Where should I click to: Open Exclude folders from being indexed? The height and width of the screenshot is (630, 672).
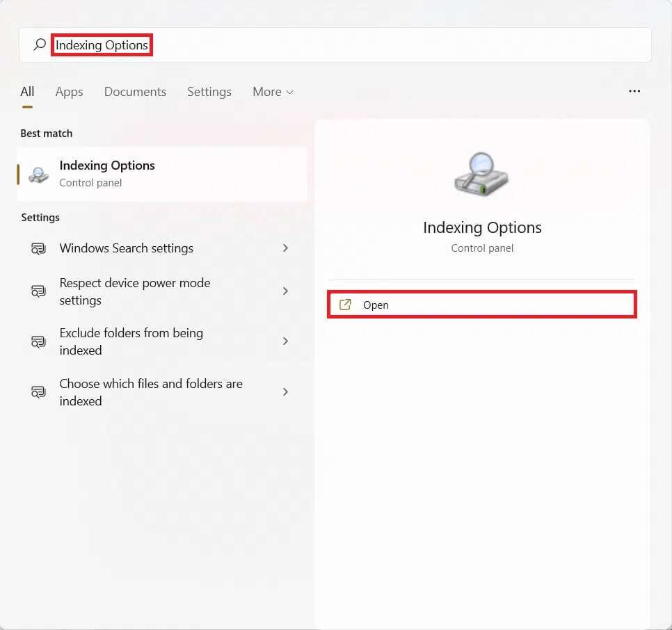tap(162, 341)
